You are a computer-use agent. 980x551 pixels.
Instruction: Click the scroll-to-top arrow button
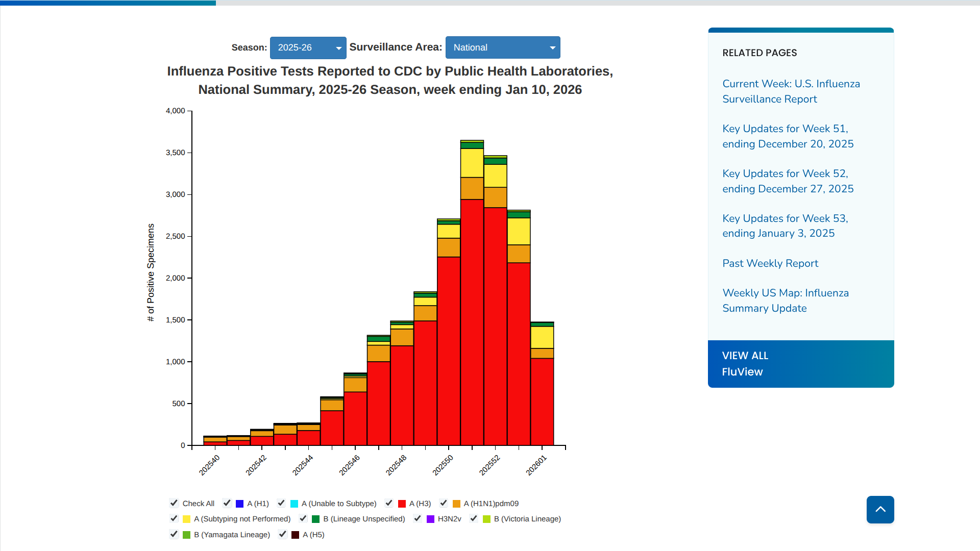point(880,509)
